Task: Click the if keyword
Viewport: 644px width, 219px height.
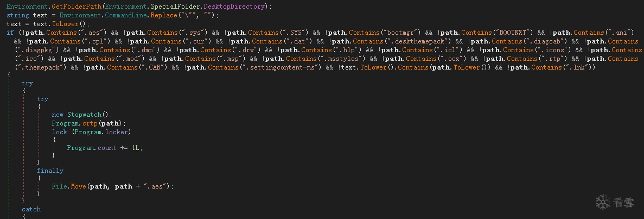Action: click(10, 33)
